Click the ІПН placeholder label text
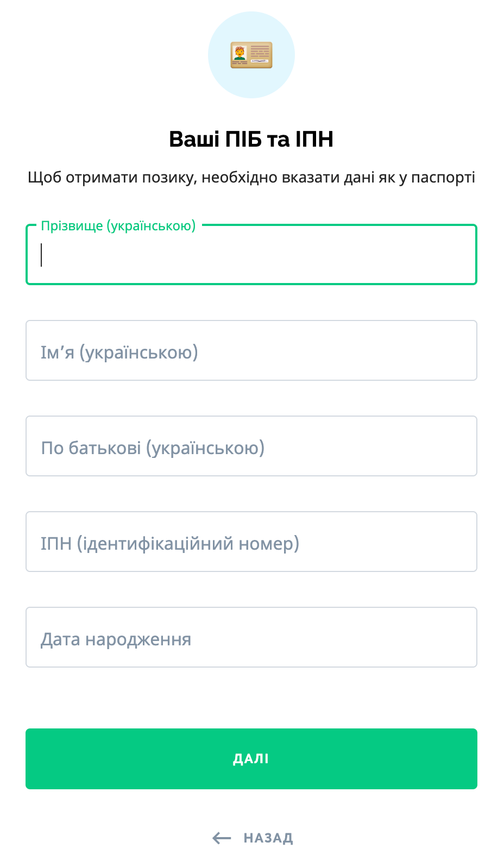The height and width of the screenshot is (855, 504). (x=169, y=544)
